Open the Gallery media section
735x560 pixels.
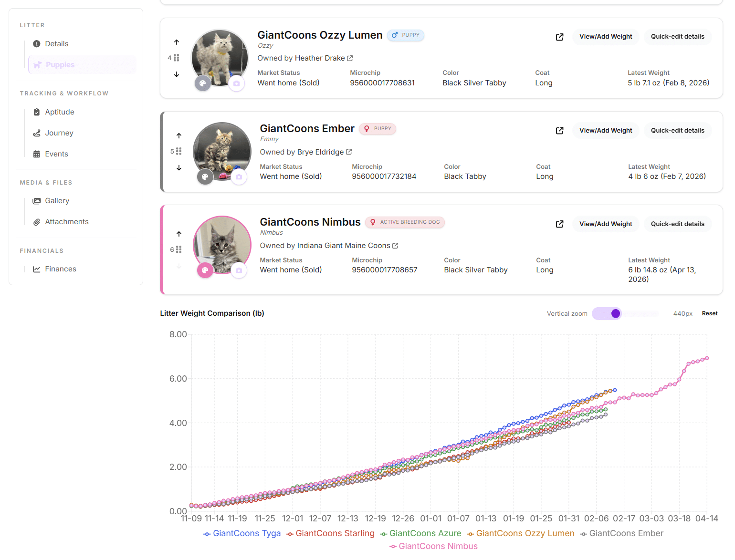(57, 200)
